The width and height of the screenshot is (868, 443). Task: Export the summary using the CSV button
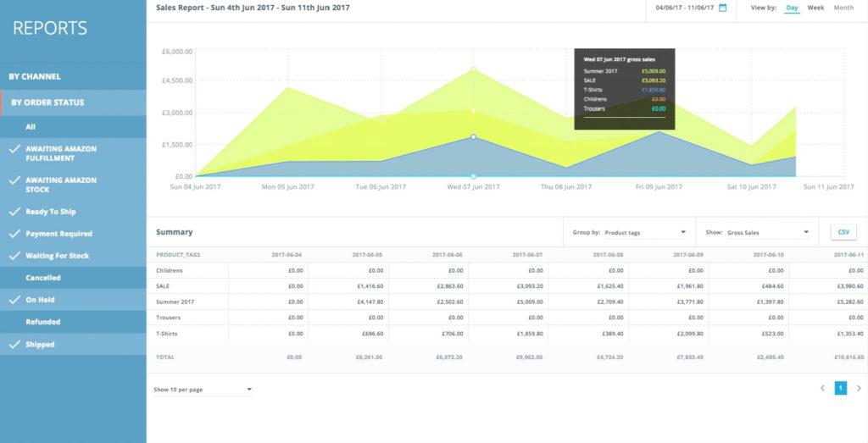(843, 231)
